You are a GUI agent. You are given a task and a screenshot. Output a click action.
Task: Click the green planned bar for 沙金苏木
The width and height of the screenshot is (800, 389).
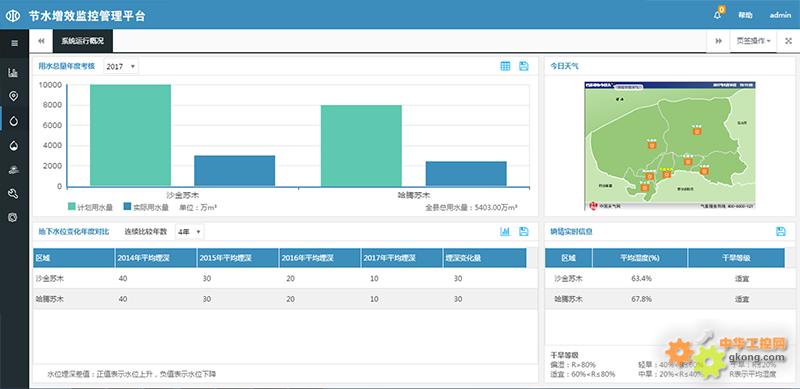click(131, 135)
